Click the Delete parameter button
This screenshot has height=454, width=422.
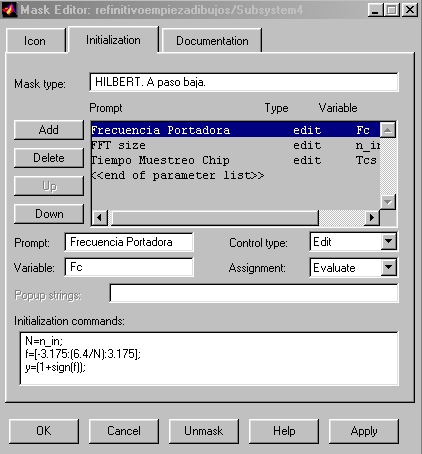(49, 158)
